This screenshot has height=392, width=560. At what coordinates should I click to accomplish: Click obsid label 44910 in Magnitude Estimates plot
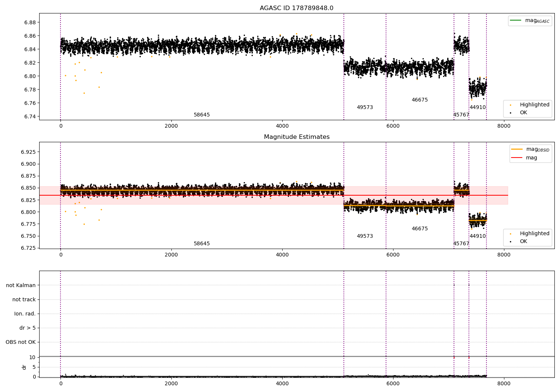(x=477, y=236)
